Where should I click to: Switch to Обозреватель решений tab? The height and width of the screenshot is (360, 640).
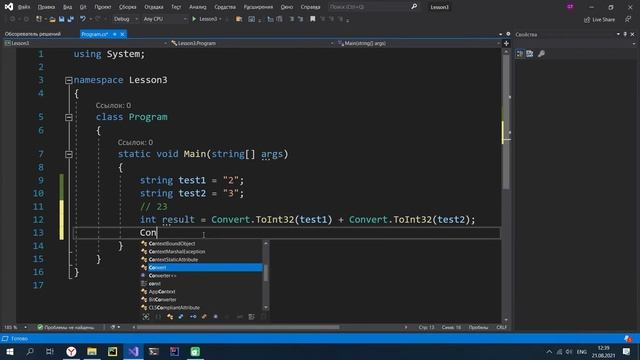pos(33,34)
